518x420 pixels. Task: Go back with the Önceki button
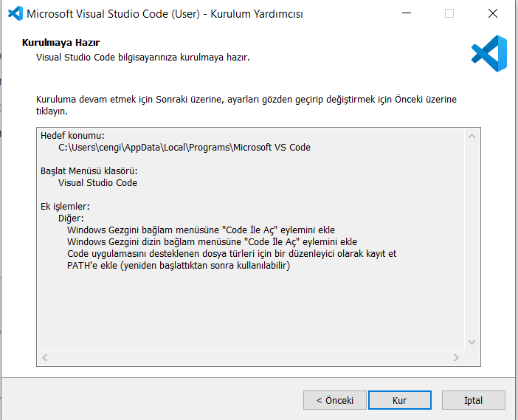334,400
